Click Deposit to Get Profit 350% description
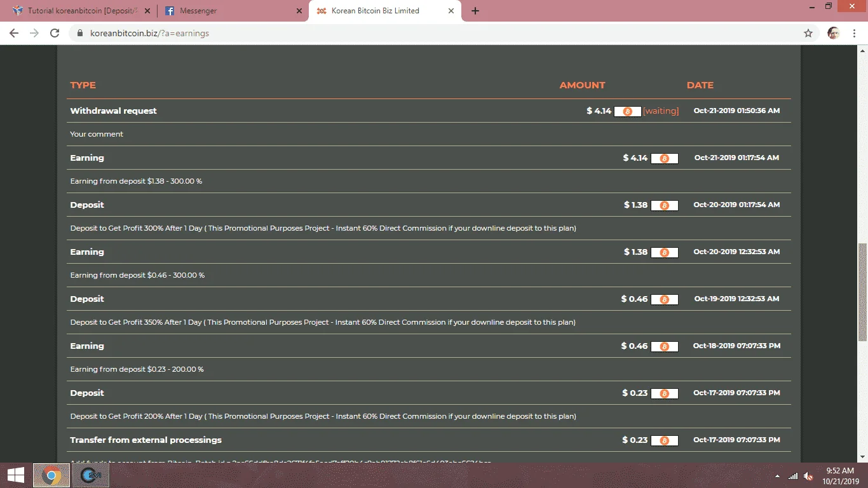The height and width of the screenshot is (488, 868). pos(323,322)
